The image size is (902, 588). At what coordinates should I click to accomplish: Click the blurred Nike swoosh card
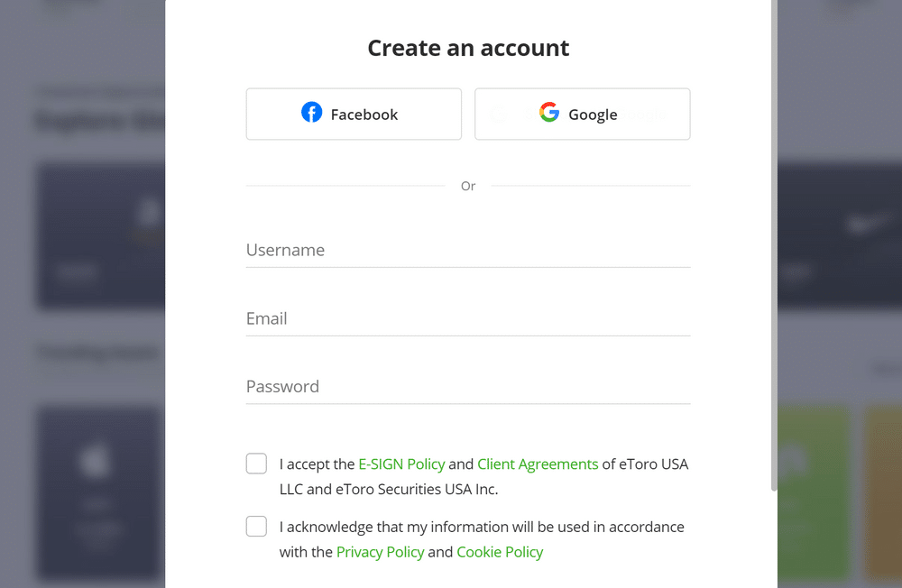(840, 236)
